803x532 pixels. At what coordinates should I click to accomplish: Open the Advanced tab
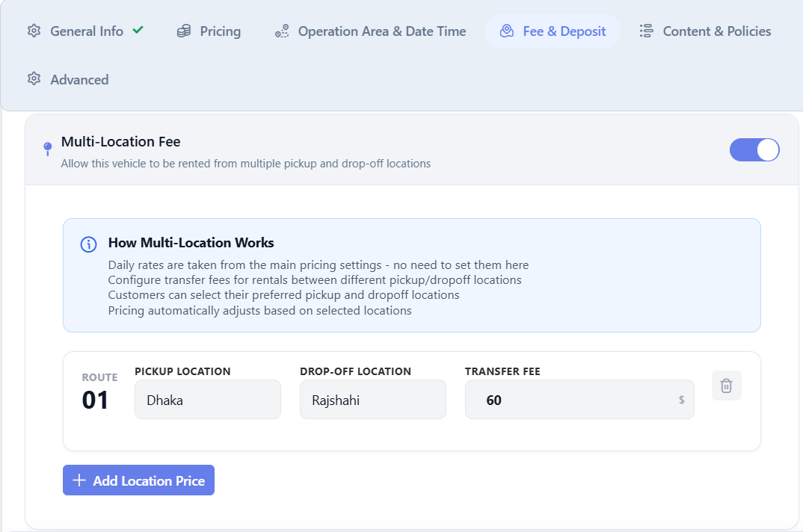pos(68,79)
